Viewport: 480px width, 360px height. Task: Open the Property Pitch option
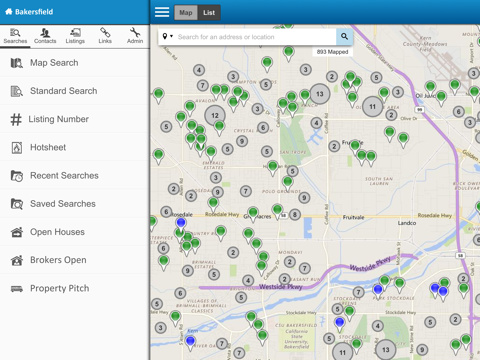(x=75, y=288)
